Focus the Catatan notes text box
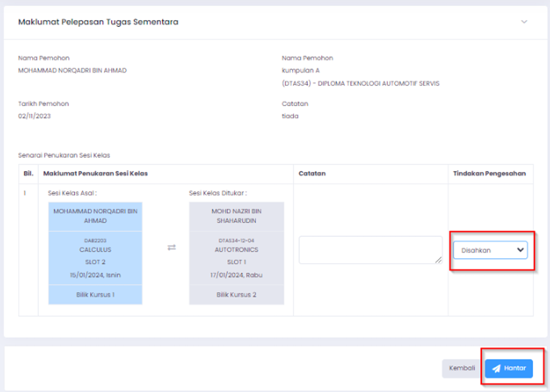Screen dimensions: 550x392 (370, 250)
